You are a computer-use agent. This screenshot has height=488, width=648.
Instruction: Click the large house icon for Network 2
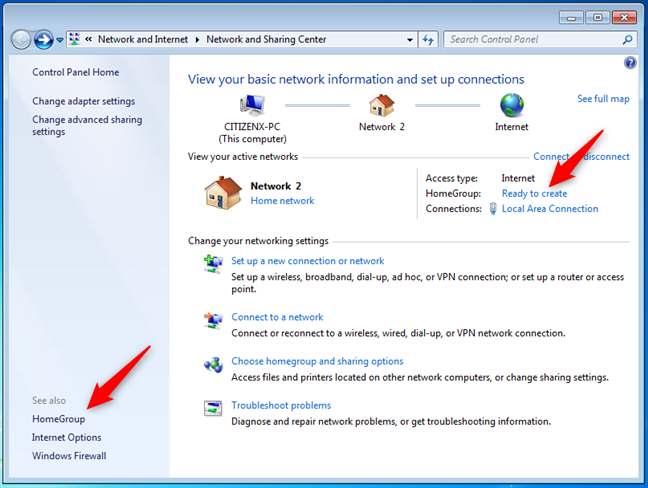pyautogui.click(x=223, y=193)
